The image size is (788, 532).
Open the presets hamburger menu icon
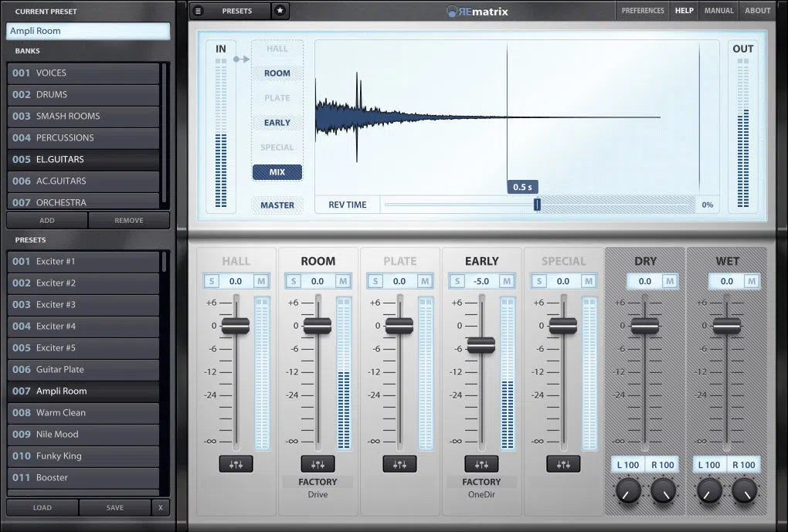[199, 11]
